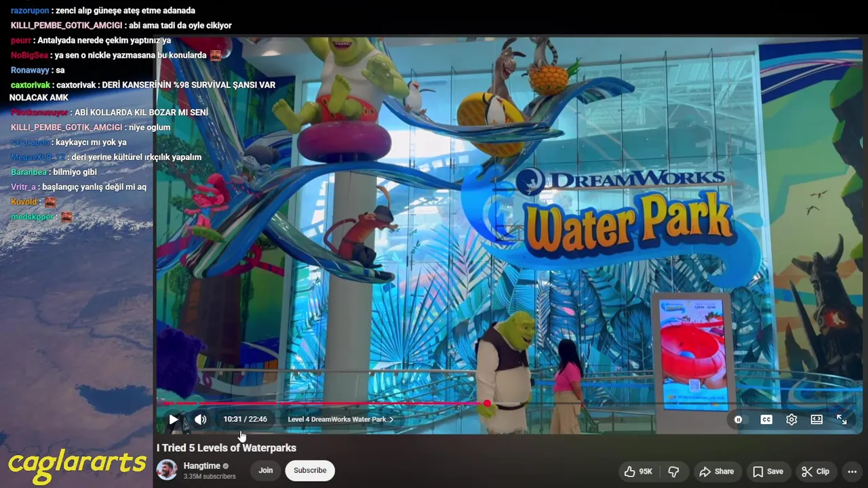Viewport: 868px width, 488px height.
Task: Open the Hangtime channel name link
Action: [x=202, y=466]
